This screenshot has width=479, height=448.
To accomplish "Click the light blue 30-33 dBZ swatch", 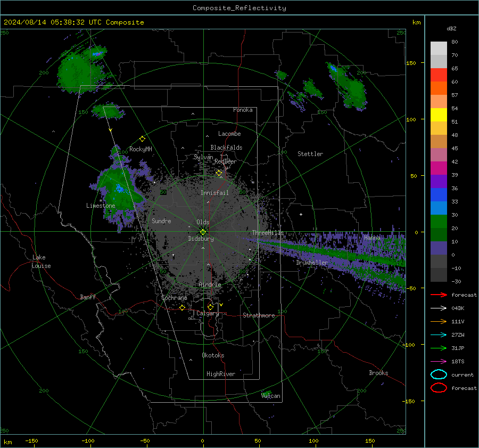I will click(439, 208).
